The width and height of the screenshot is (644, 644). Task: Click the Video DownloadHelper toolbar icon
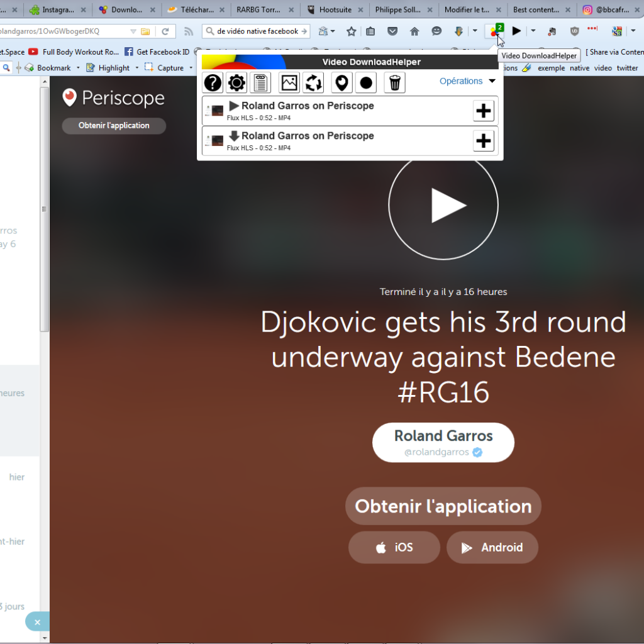tap(496, 30)
